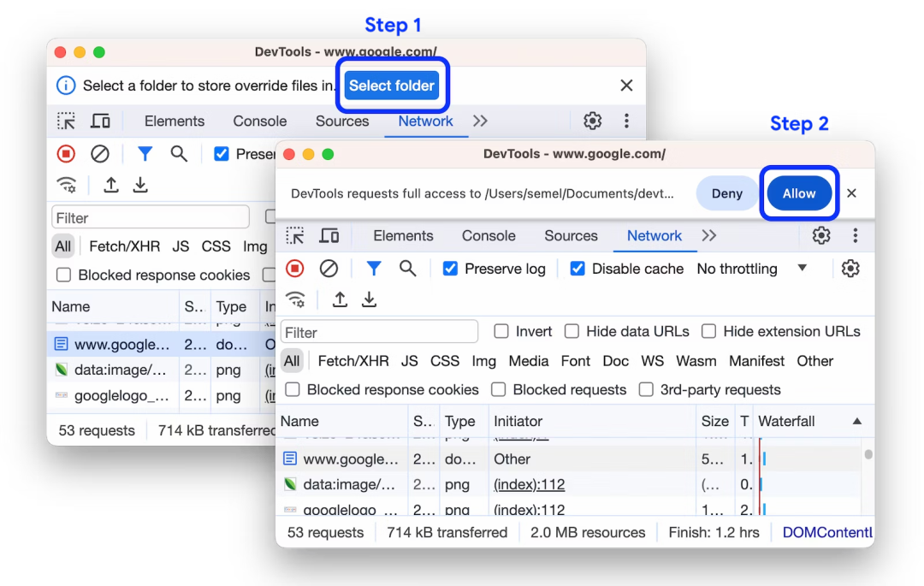Click export HAR download icon in back window
The image size is (924, 586).
(140, 185)
